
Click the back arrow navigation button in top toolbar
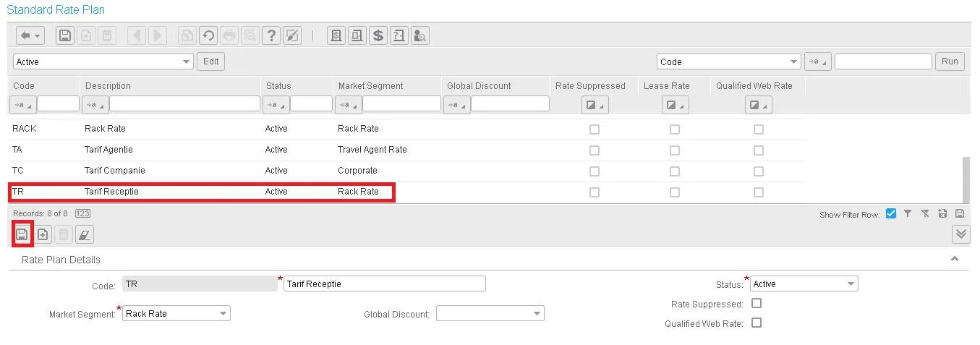click(x=30, y=35)
